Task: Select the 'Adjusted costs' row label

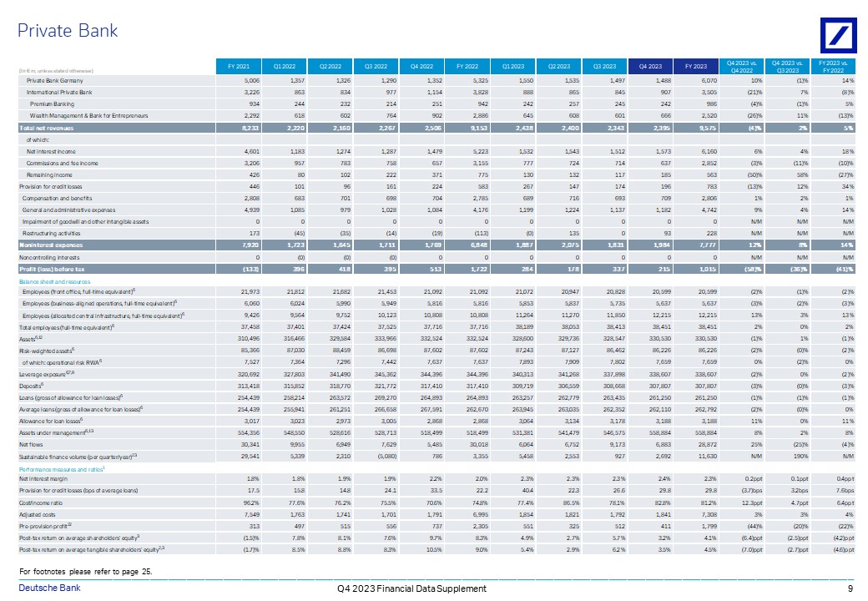Action: coord(38,515)
